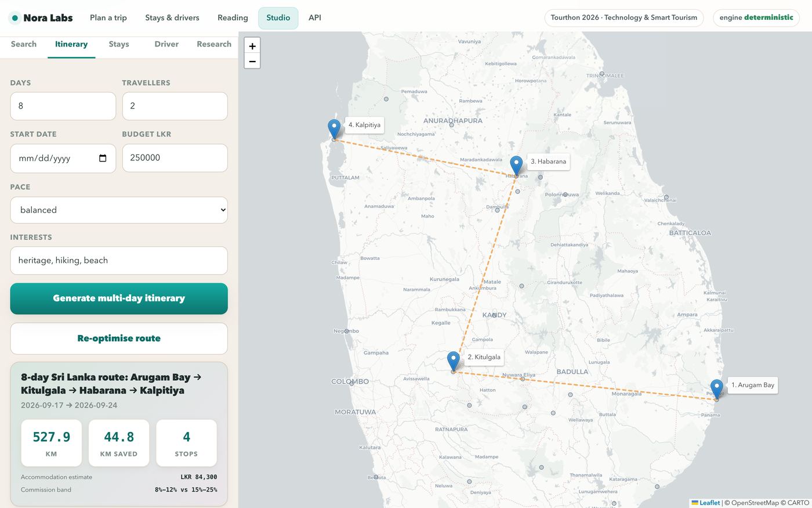Click the 8-day Sri Lanka route title
The width and height of the screenshot is (812, 508).
111,384
